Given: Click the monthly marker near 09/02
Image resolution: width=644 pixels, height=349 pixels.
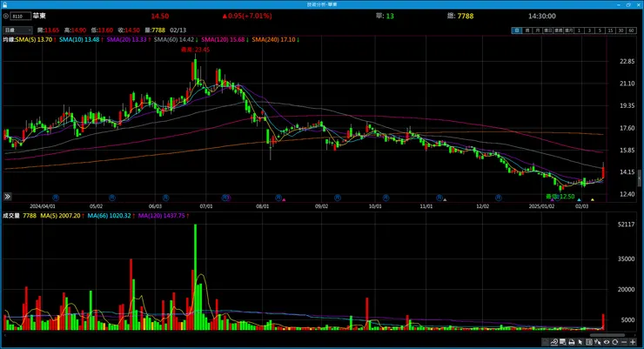Looking at the screenshot, I should point(337,198).
